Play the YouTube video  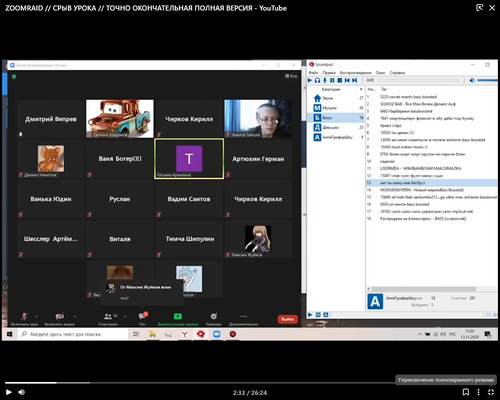point(9,392)
